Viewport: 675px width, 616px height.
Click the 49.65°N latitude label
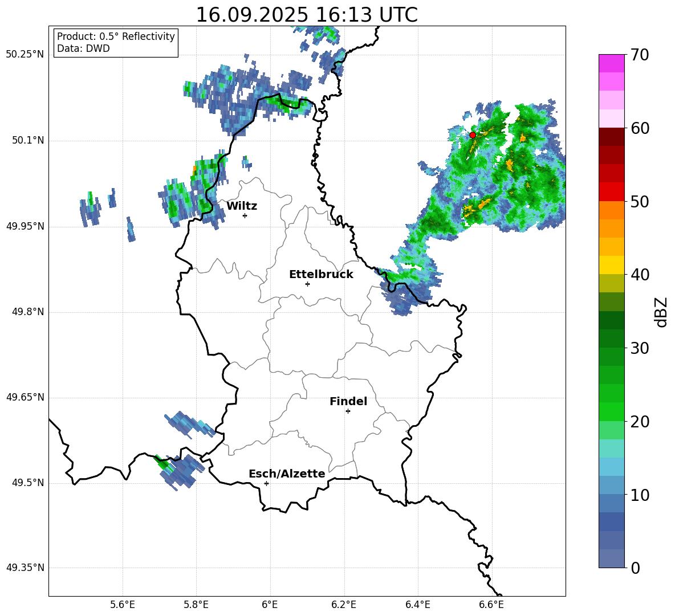coord(25,397)
